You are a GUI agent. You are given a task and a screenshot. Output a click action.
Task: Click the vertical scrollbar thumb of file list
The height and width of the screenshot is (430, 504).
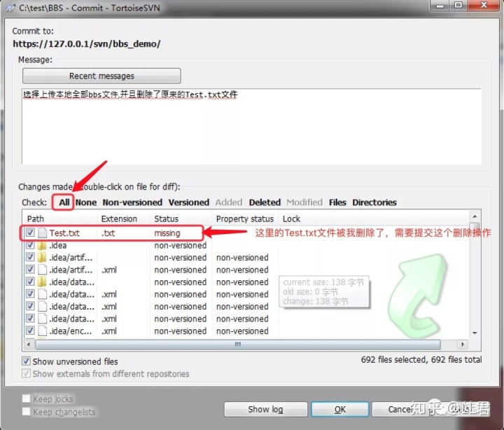tap(475, 227)
